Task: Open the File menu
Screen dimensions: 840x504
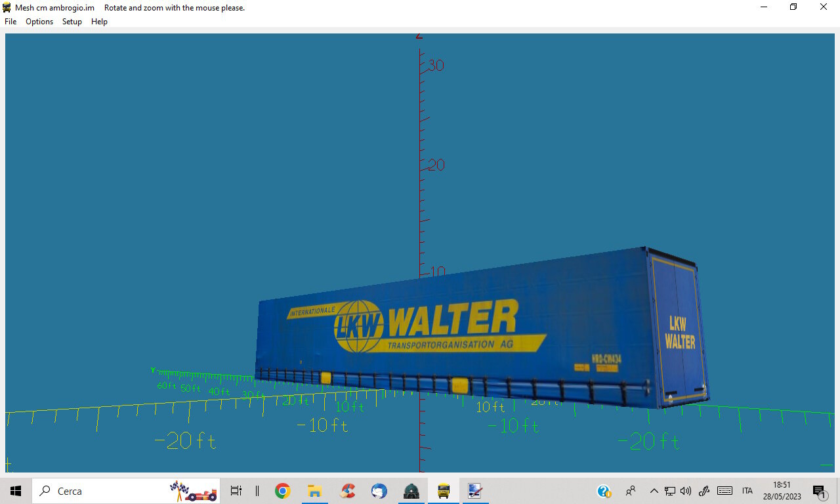Action: [10, 22]
